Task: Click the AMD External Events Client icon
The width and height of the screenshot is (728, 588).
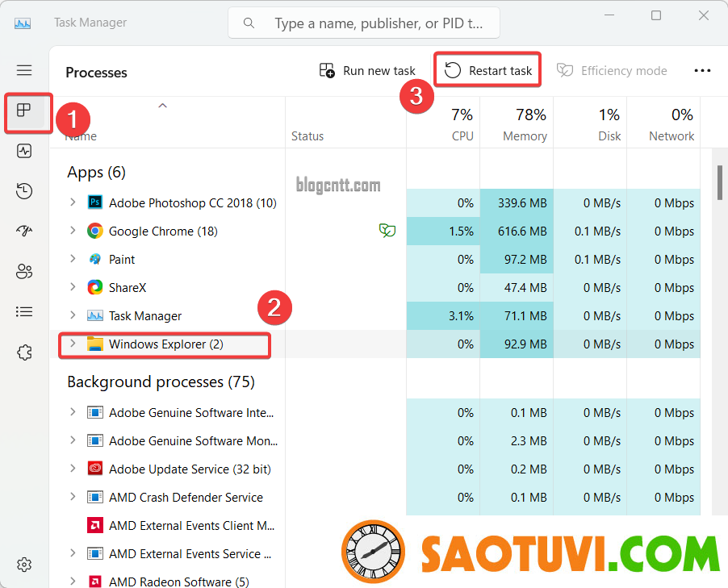Action: click(x=95, y=525)
